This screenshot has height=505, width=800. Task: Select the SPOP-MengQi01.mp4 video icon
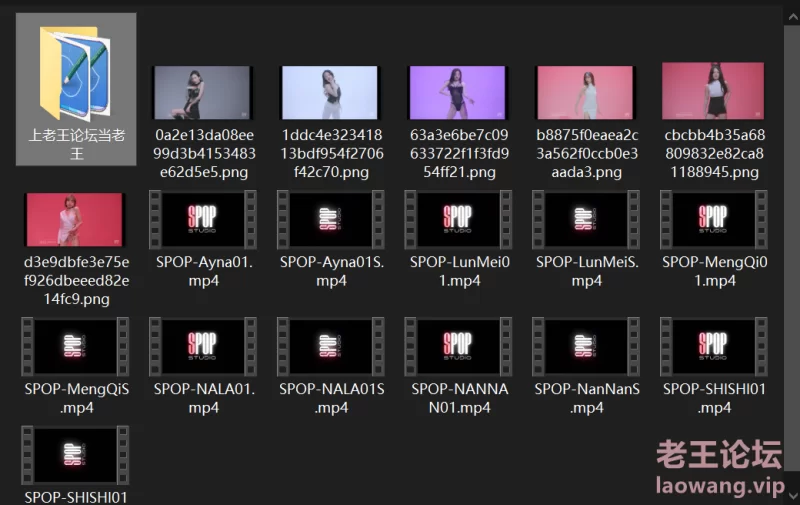(x=713, y=219)
